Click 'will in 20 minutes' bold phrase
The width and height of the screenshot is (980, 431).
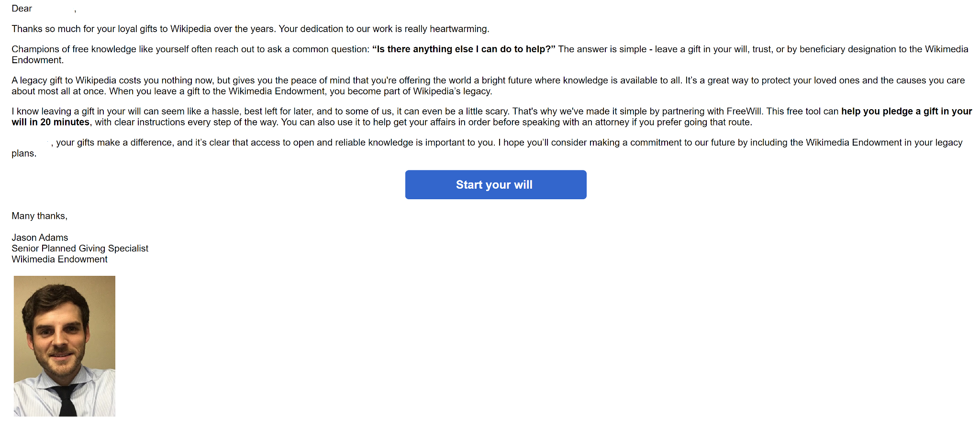coord(51,122)
